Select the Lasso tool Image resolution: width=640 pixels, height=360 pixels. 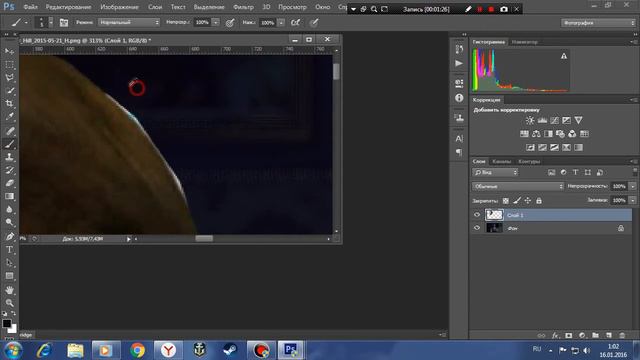9,78
